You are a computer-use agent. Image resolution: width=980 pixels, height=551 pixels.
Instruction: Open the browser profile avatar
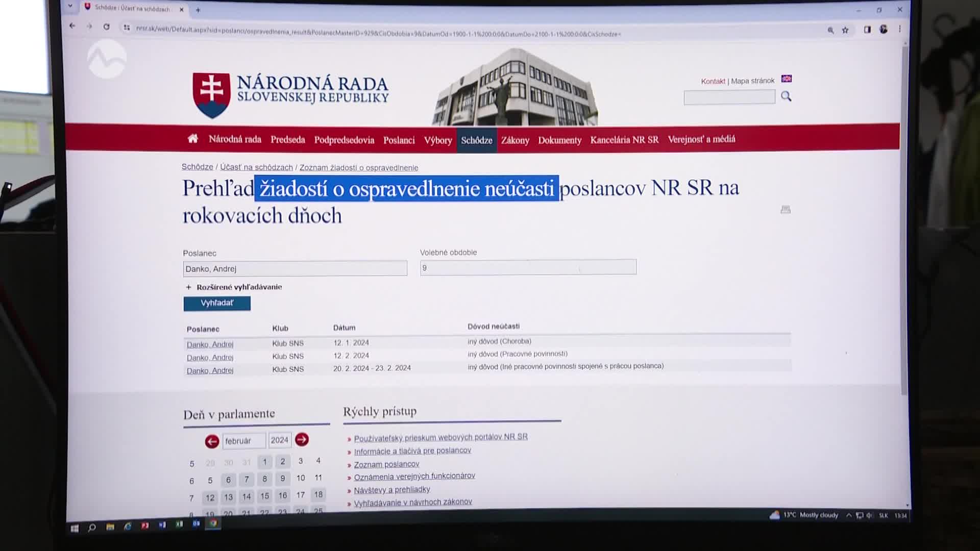click(x=884, y=29)
